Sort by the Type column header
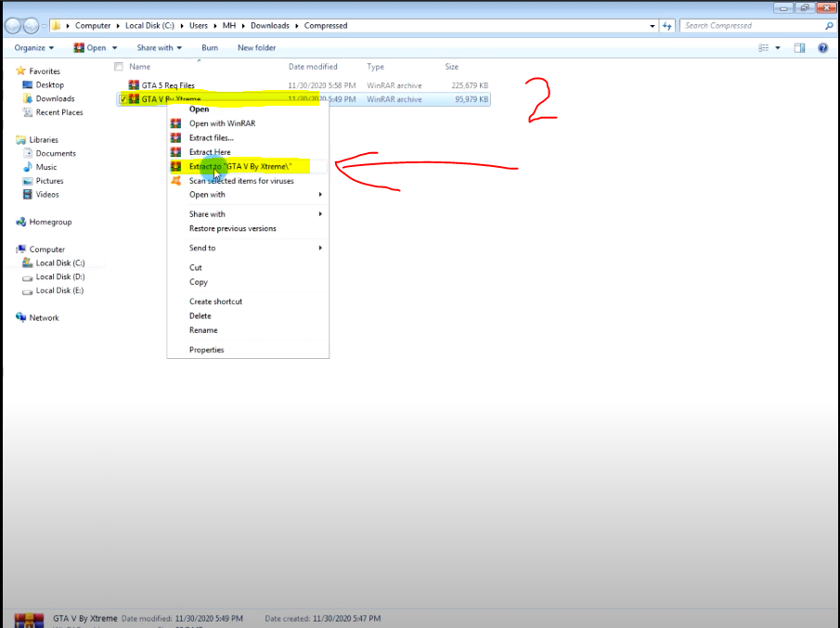Viewport: 840px width, 628px height. point(376,67)
